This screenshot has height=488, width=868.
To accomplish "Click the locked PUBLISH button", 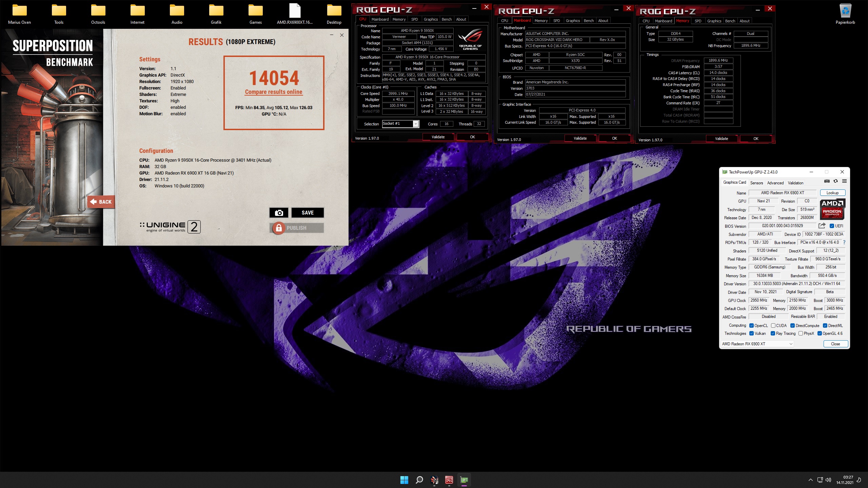I will coord(297,228).
